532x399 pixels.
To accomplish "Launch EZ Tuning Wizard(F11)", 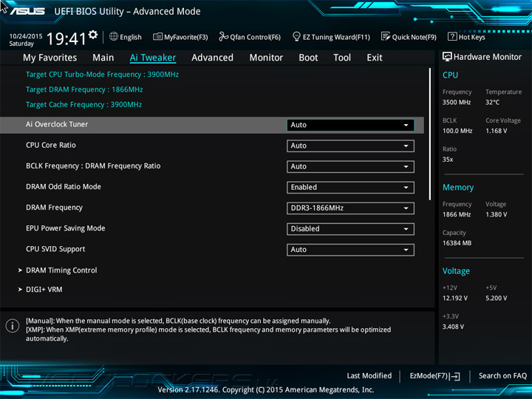I will pos(331,37).
